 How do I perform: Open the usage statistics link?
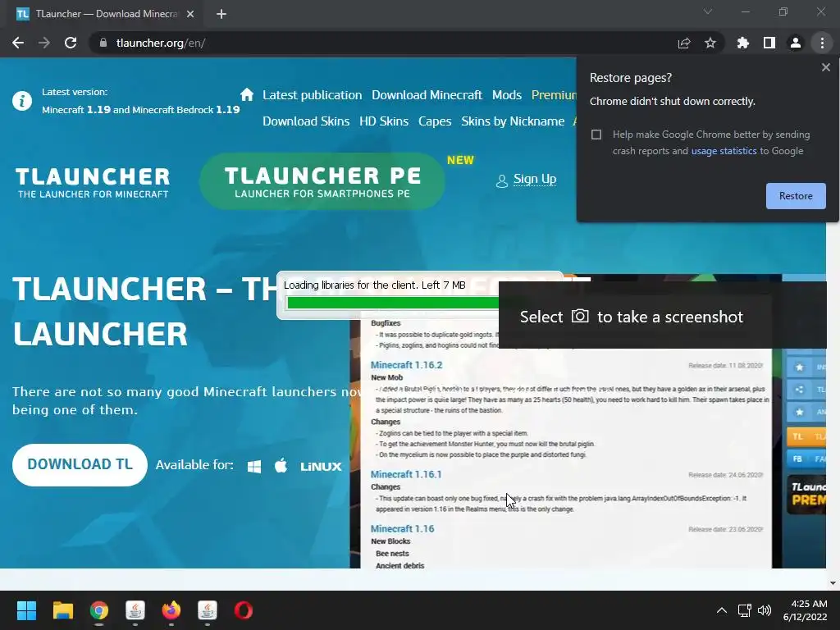click(724, 151)
